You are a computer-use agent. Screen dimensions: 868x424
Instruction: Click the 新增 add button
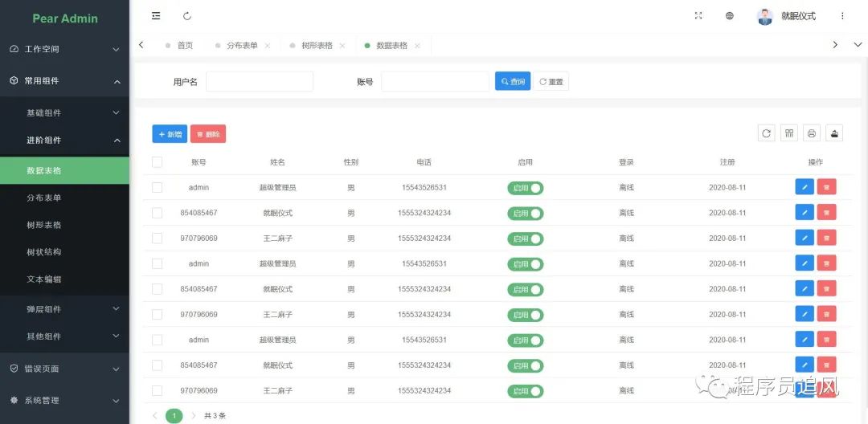(170, 134)
